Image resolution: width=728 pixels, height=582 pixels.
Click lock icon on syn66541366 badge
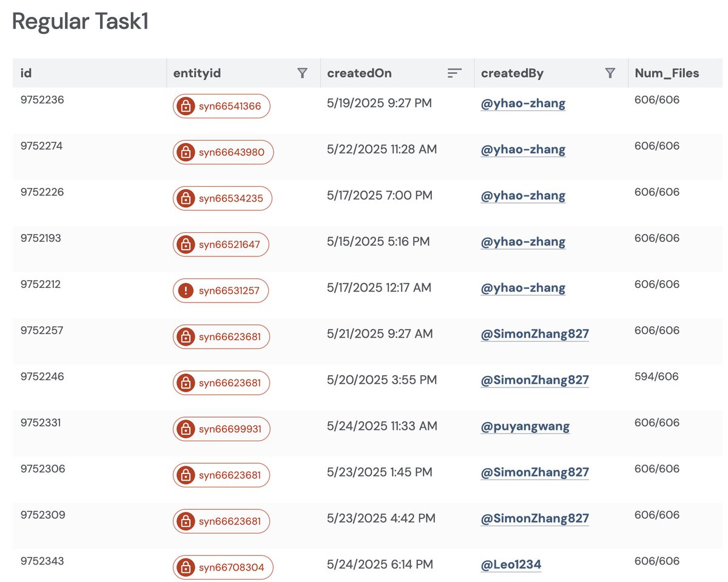tap(186, 106)
